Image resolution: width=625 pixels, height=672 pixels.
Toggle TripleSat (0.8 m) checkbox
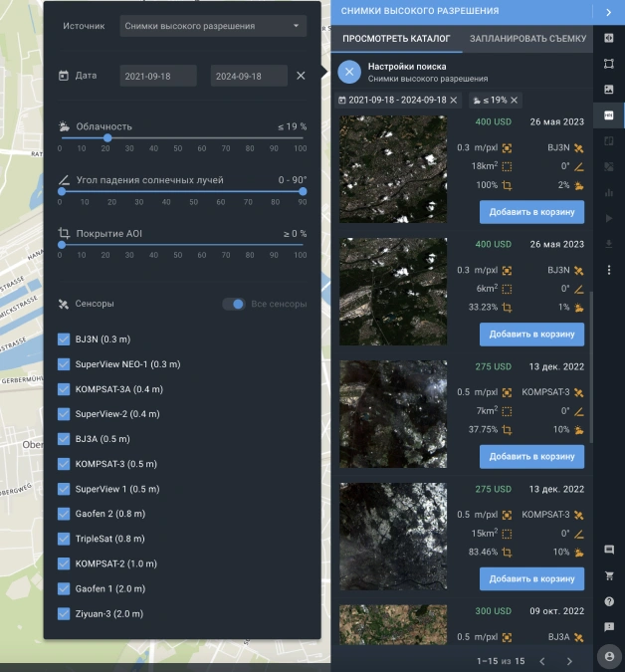pyautogui.click(x=64, y=539)
